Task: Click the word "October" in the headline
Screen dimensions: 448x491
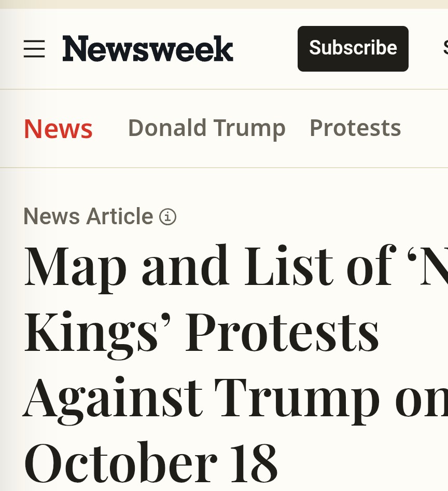Action: click(120, 461)
